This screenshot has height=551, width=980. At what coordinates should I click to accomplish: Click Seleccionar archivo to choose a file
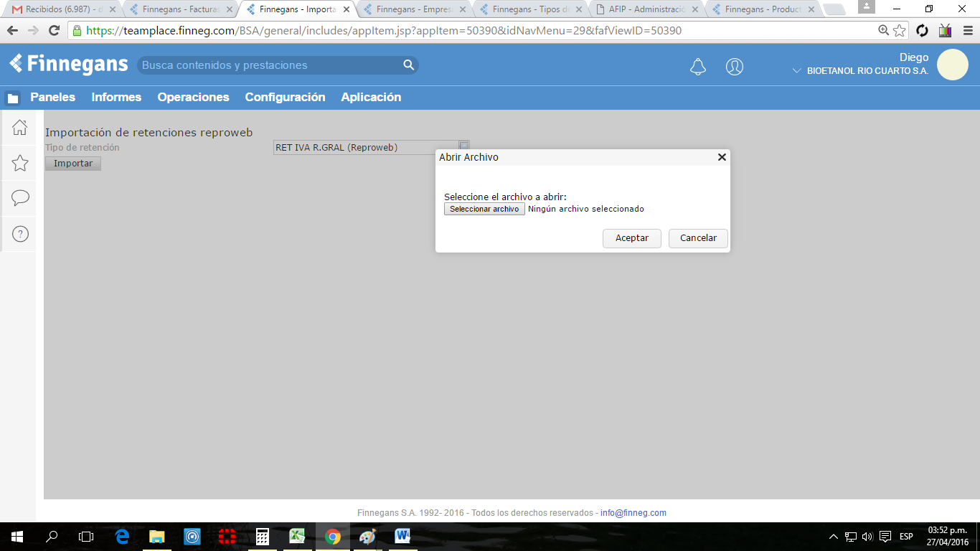(484, 209)
